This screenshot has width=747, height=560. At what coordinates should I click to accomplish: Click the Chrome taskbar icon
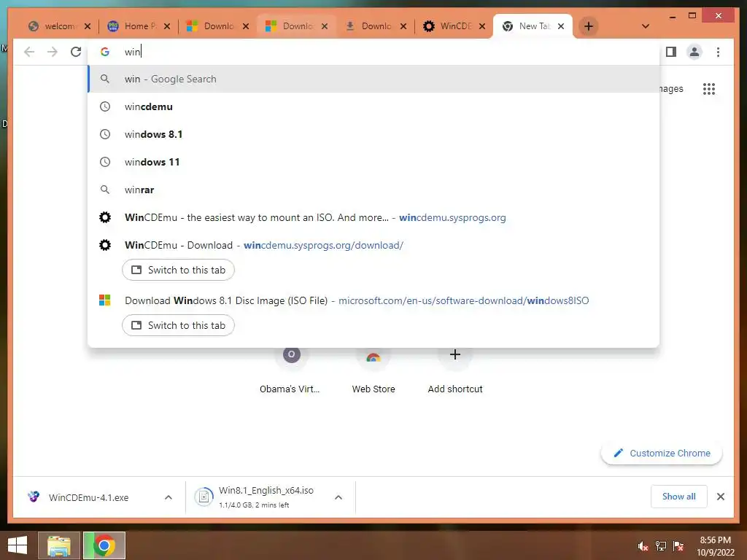[104, 545]
